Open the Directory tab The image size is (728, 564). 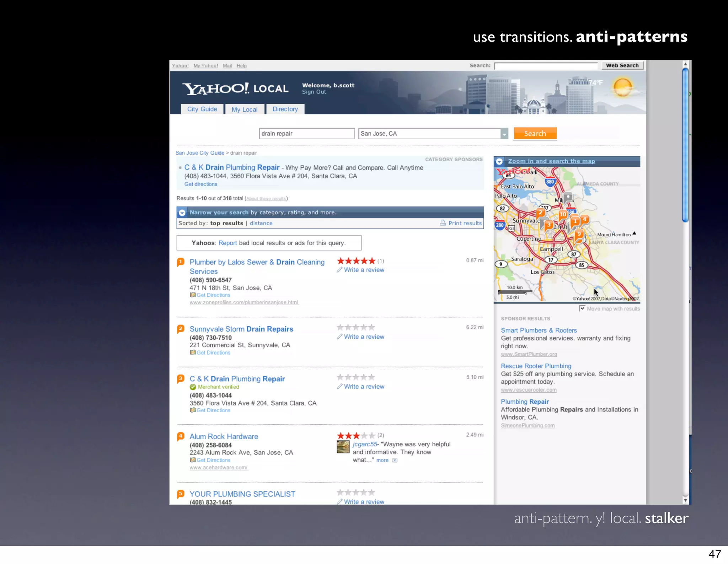click(x=285, y=109)
